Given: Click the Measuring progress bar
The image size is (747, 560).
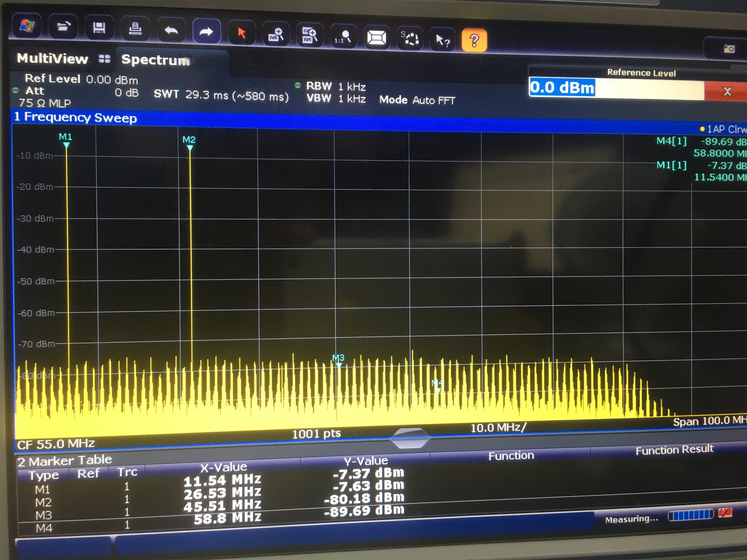Looking at the screenshot, I should click(691, 515).
